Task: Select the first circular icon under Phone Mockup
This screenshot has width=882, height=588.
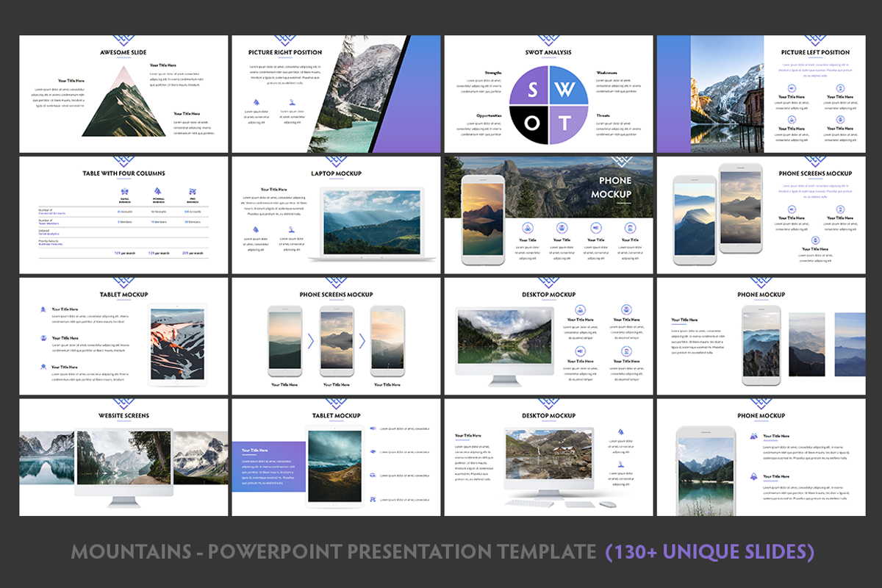Action: [x=526, y=227]
